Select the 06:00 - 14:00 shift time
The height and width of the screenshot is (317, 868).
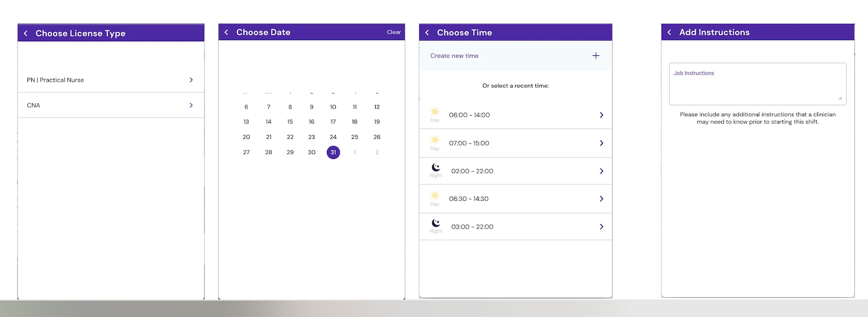coord(516,115)
